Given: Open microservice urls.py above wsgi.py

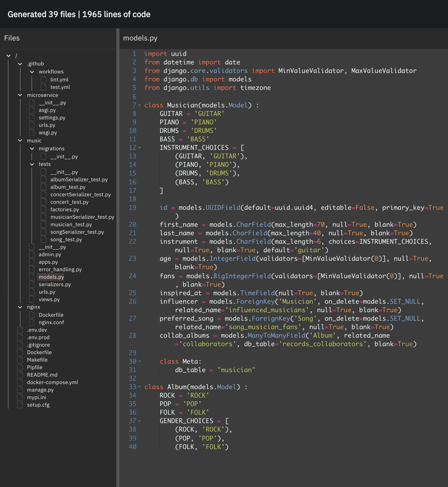Looking at the screenshot, I should (47, 125).
